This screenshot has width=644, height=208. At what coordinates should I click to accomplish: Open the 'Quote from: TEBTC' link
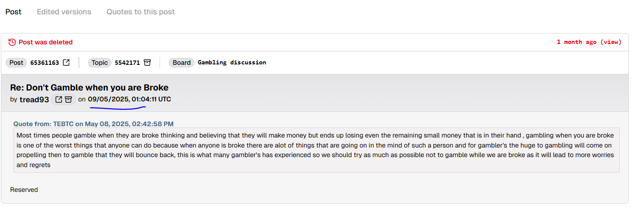(x=93, y=124)
